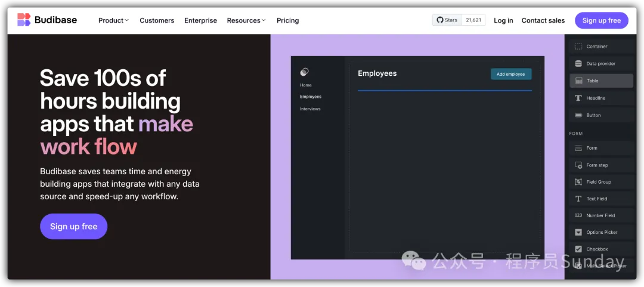Choose the Options Picker component

pyautogui.click(x=601, y=232)
